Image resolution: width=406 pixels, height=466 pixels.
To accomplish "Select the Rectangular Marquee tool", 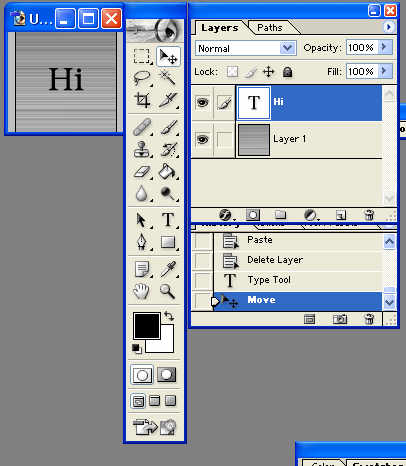I will 142,56.
